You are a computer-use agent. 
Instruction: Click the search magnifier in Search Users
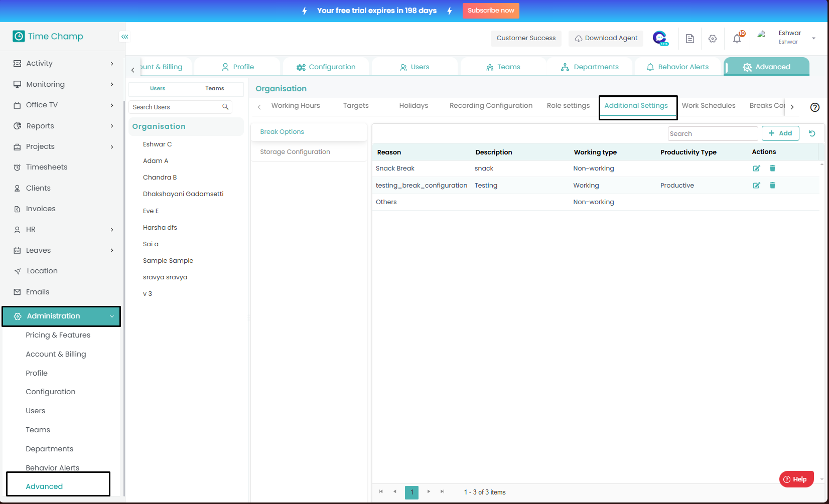[x=225, y=107]
